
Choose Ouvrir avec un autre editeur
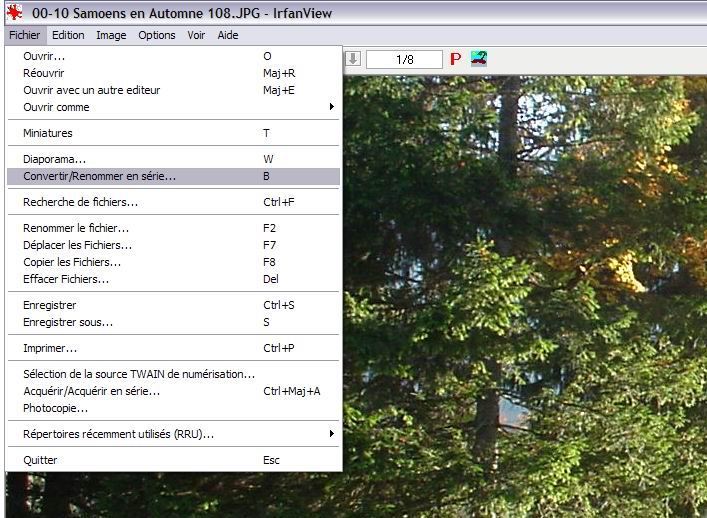coord(174,90)
